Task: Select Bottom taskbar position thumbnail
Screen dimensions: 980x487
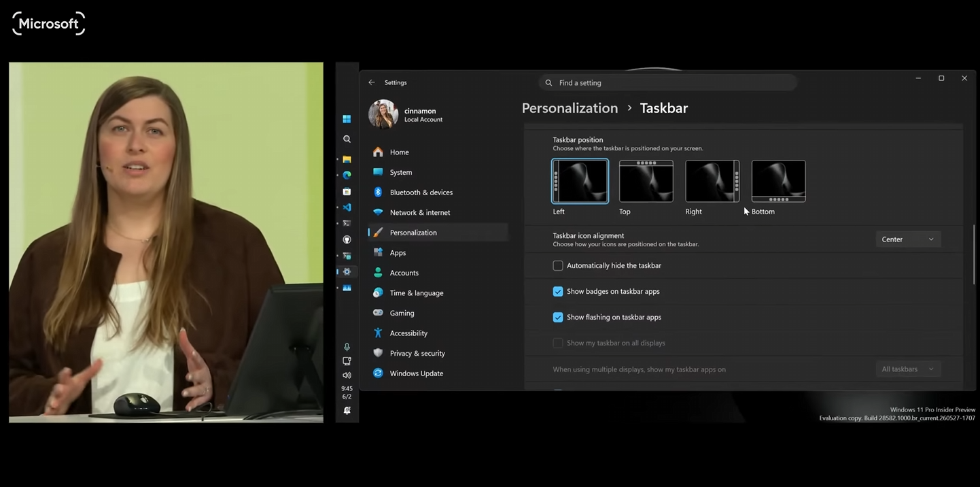Action: [x=779, y=181]
